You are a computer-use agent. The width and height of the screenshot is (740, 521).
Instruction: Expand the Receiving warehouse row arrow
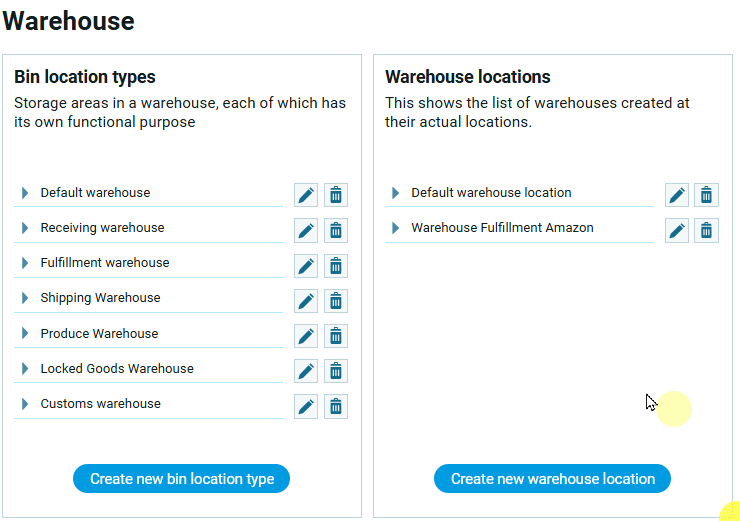[25, 228]
